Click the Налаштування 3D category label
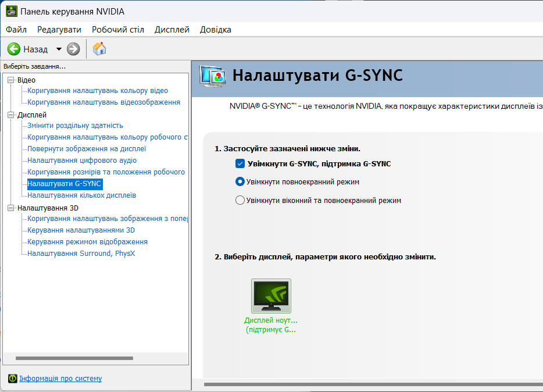 [x=48, y=208]
